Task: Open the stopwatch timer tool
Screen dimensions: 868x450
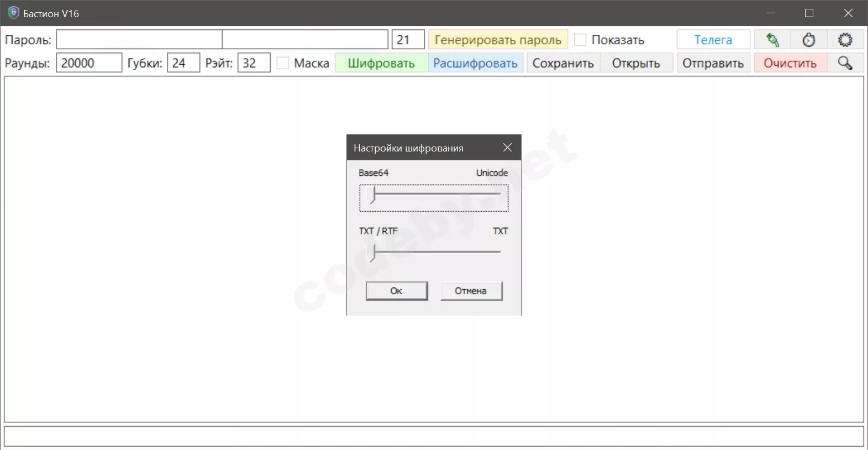Action: [x=809, y=40]
